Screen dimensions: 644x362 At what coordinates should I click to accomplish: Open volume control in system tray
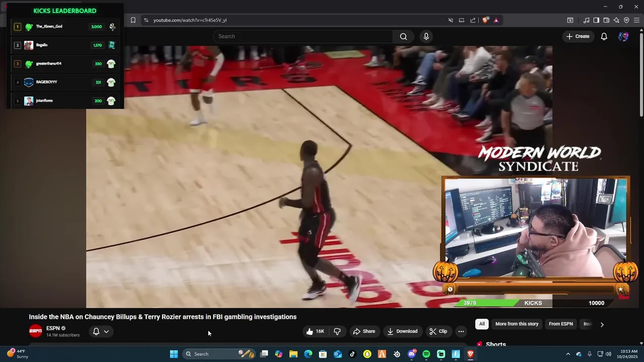tap(608, 354)
